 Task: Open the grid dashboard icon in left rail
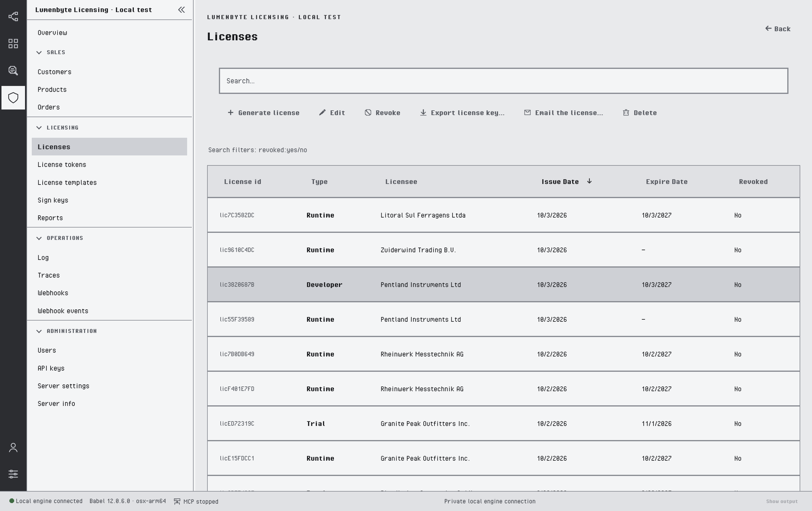pos(13,44)
